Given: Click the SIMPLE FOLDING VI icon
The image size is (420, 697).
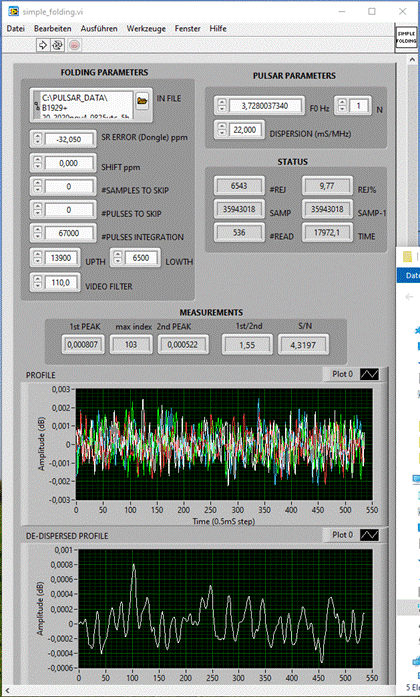Looking at the screenshot, I should tap(407, 38).
